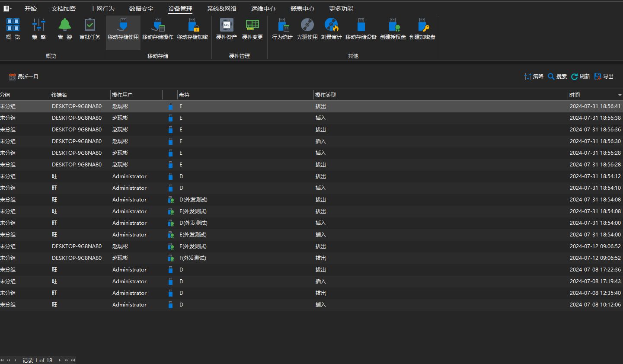The height and width of the screenshot is (364, 623).
Task: Switch to the 数据安全 tab
Action: [141, 9]
